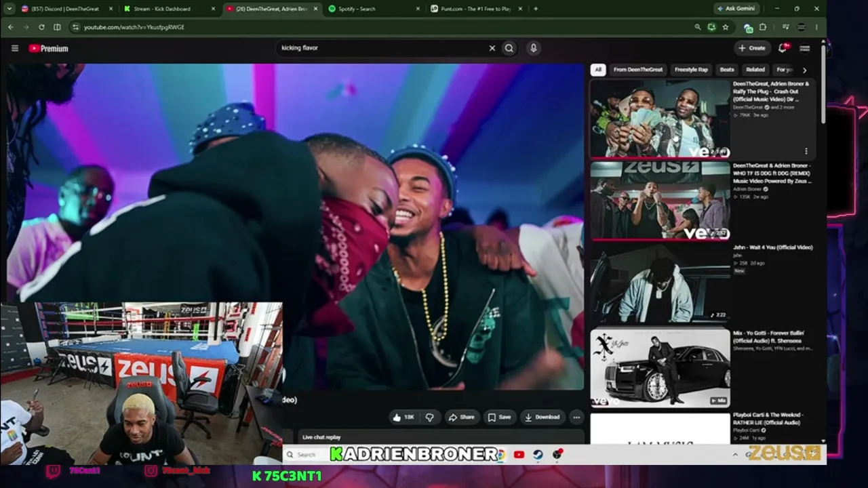
Task: Open 'Jxhn - Wait 4 You' video title
Action: (x=773, y=247)
